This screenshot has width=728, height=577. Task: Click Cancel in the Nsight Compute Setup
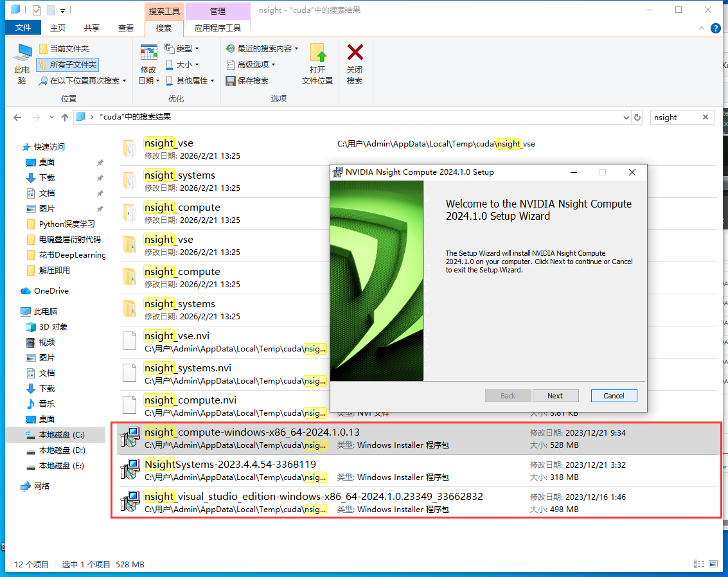(614, 396)
